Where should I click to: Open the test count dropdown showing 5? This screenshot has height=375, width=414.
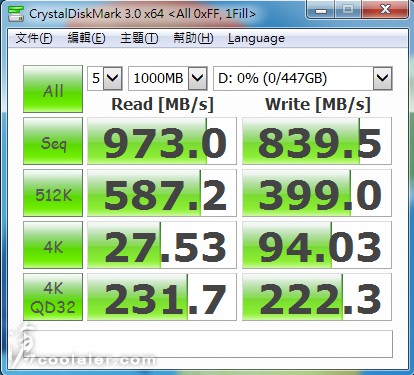[x=105, y=78]
